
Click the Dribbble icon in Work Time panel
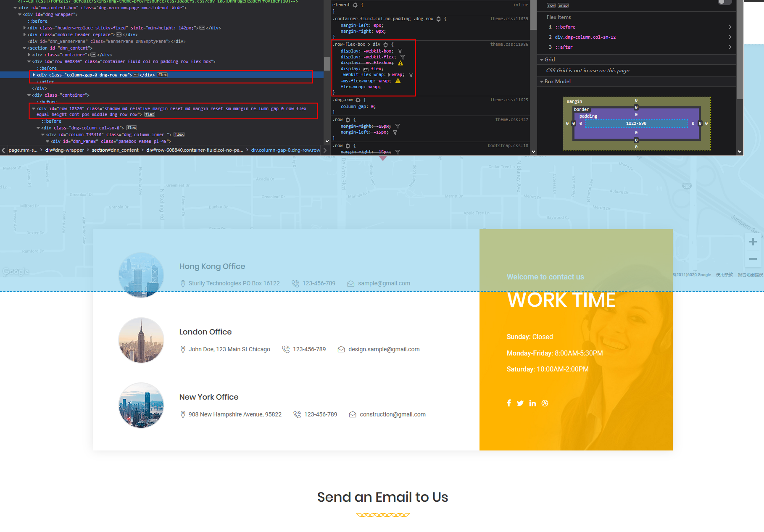coord(545,403)
